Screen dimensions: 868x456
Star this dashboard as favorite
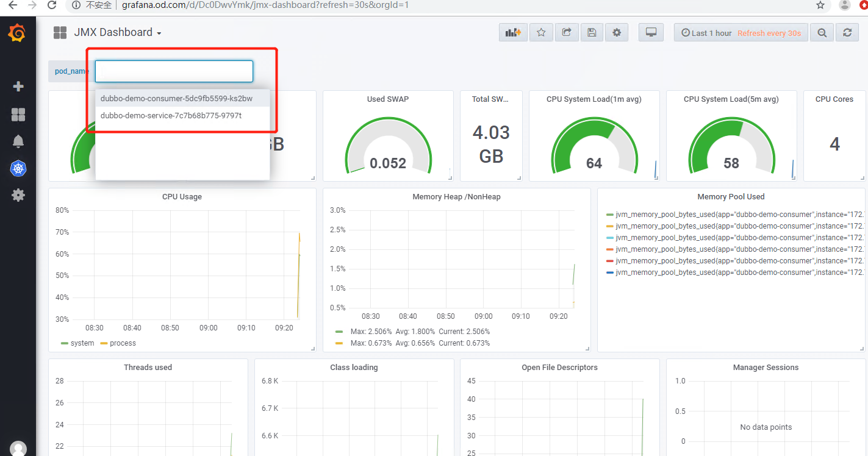click(x=541, y=33)
